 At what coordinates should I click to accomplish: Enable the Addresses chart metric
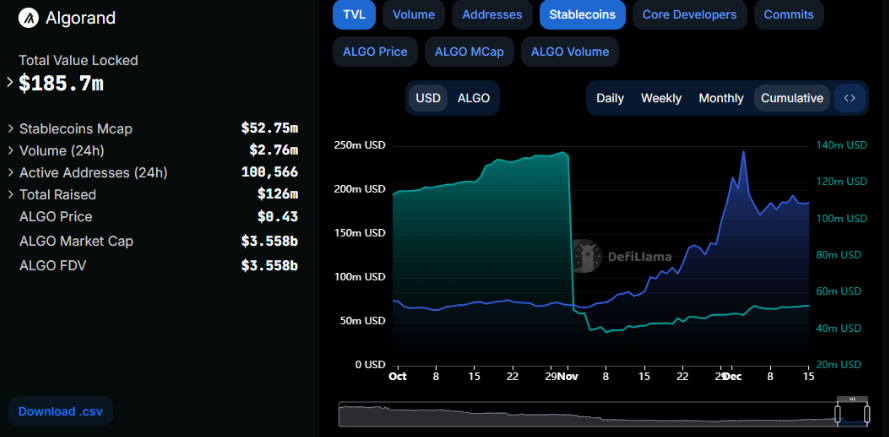pos(492,15)
